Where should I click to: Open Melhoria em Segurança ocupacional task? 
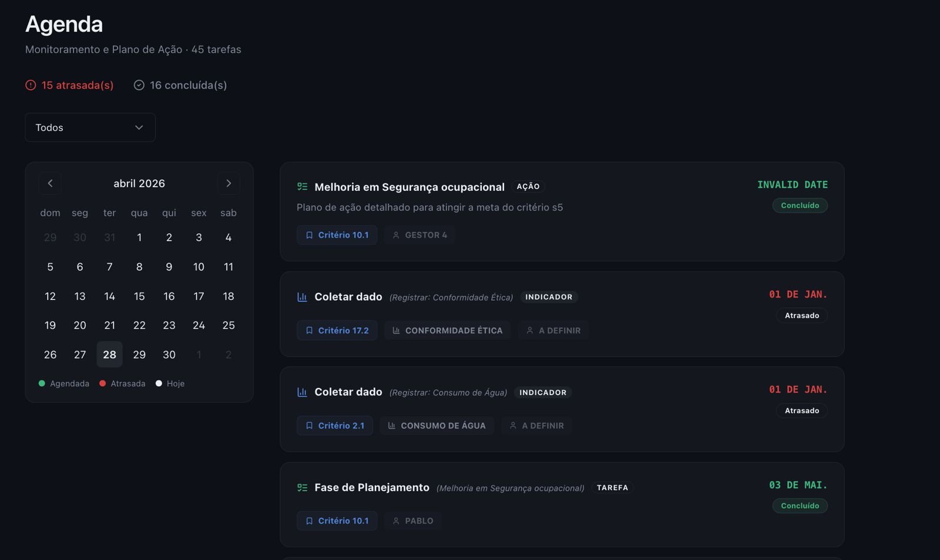[x=409, y=187]
